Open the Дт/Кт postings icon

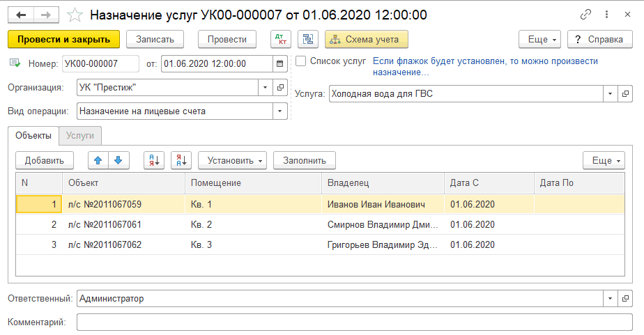(280, 40)
